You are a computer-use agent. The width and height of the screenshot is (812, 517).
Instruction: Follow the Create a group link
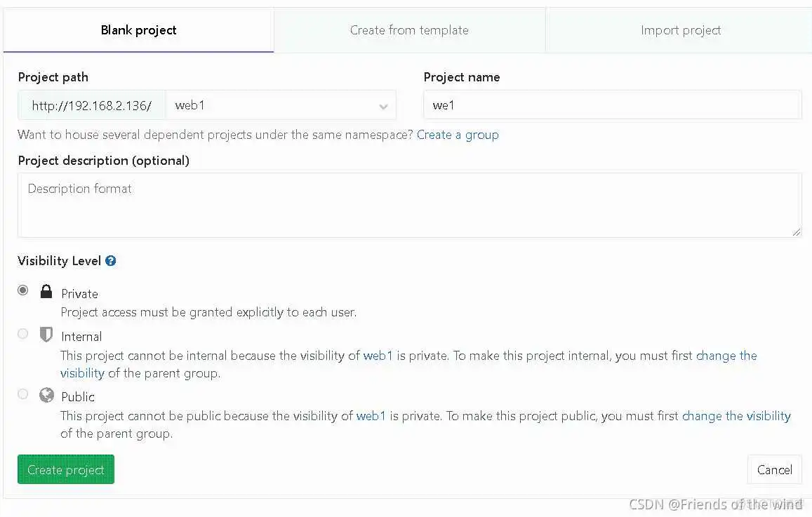click(458, 135)
